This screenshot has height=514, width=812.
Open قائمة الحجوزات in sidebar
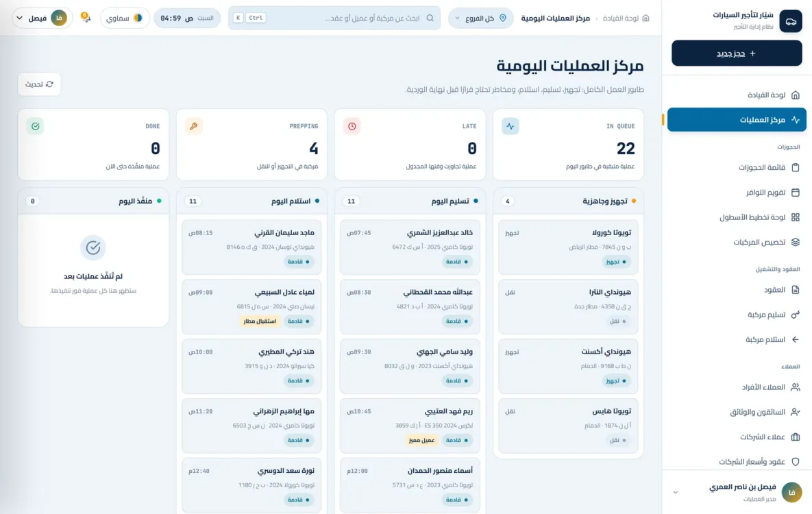[737, 167]
